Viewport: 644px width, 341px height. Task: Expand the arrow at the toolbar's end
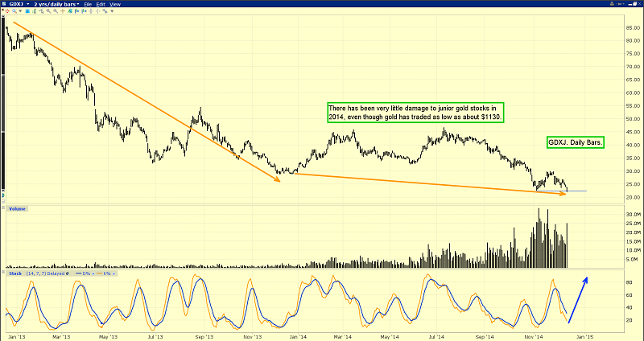(x=112, y=11)
